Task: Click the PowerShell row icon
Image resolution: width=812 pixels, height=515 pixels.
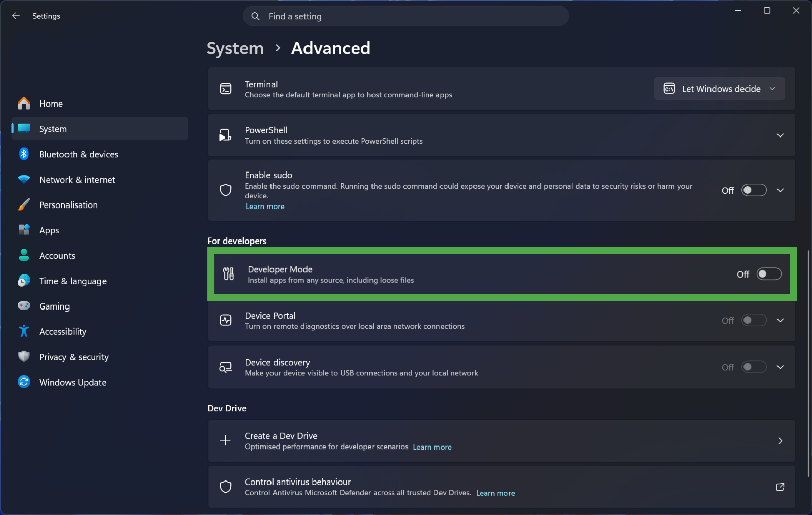Action: 225,135
